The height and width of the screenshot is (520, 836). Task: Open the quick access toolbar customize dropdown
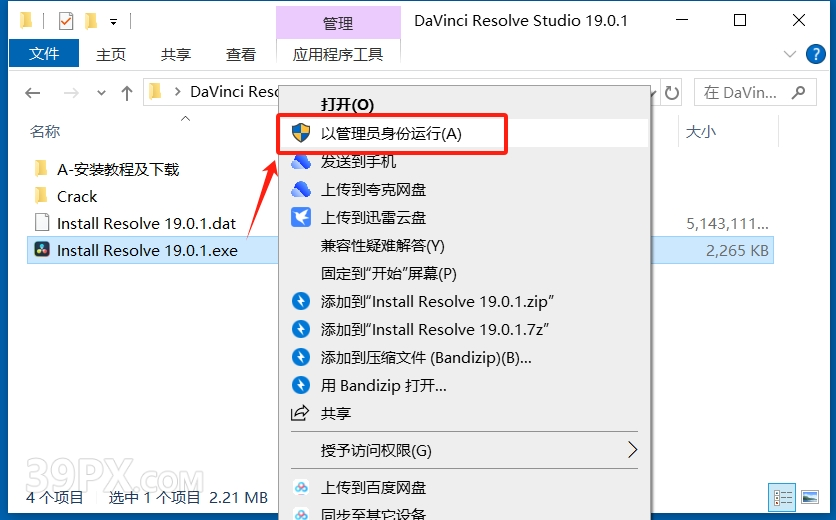tap(114, 22)
